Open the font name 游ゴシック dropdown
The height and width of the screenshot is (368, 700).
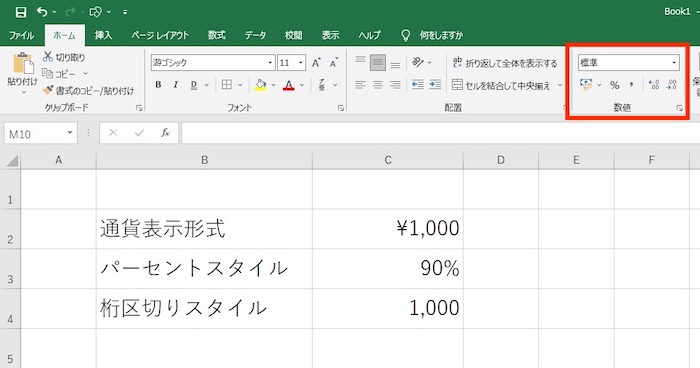[271, 63]
